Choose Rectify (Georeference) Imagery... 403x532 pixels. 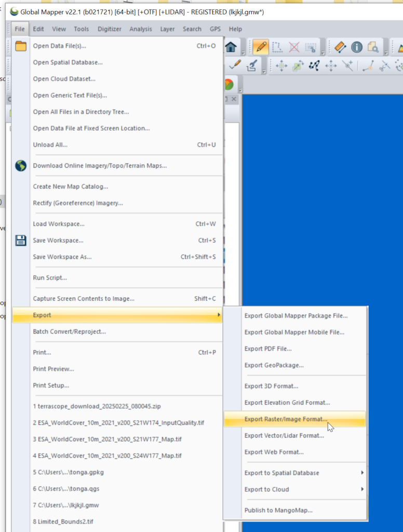pos(117,203)
